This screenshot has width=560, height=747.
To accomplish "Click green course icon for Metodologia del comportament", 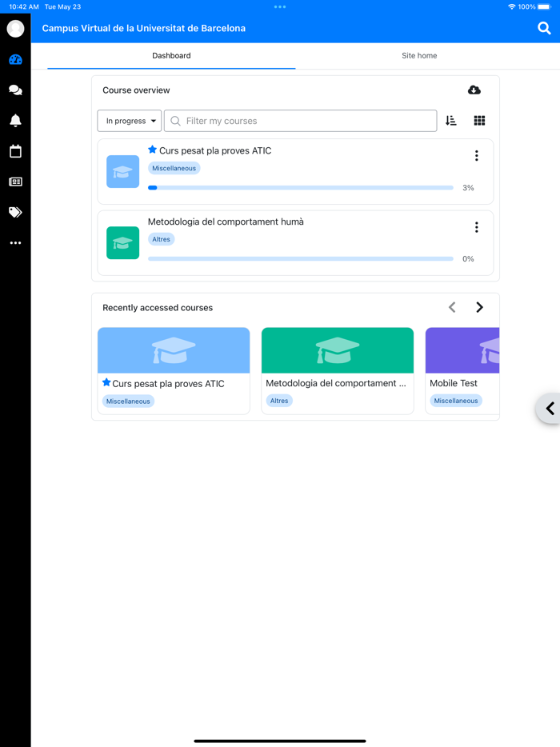I will [123, 243].
